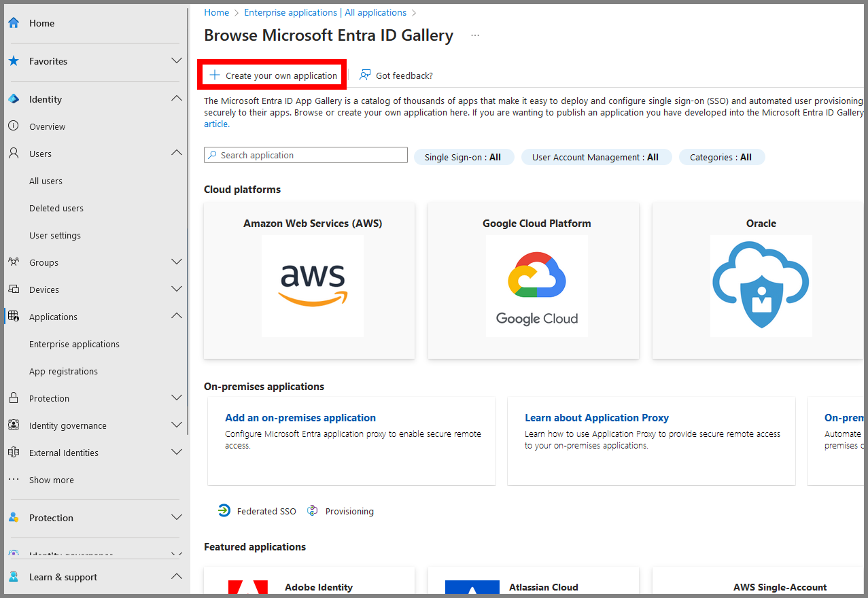Click the Got feedback? button
Viewport: 868px width, 598px height.
coord(396,75)
